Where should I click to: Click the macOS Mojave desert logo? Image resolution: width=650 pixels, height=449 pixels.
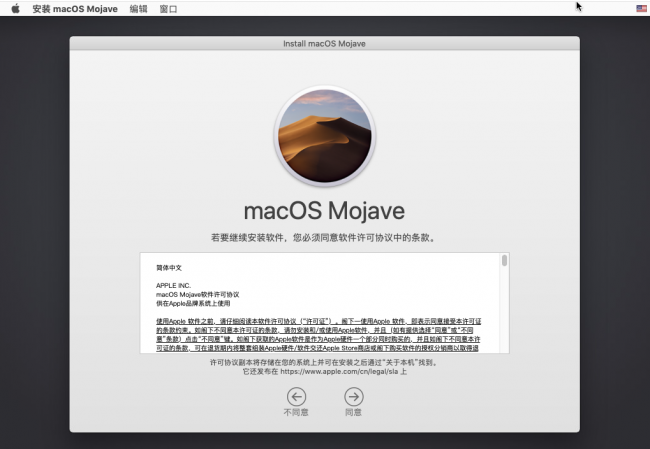[x=325, y=136]
